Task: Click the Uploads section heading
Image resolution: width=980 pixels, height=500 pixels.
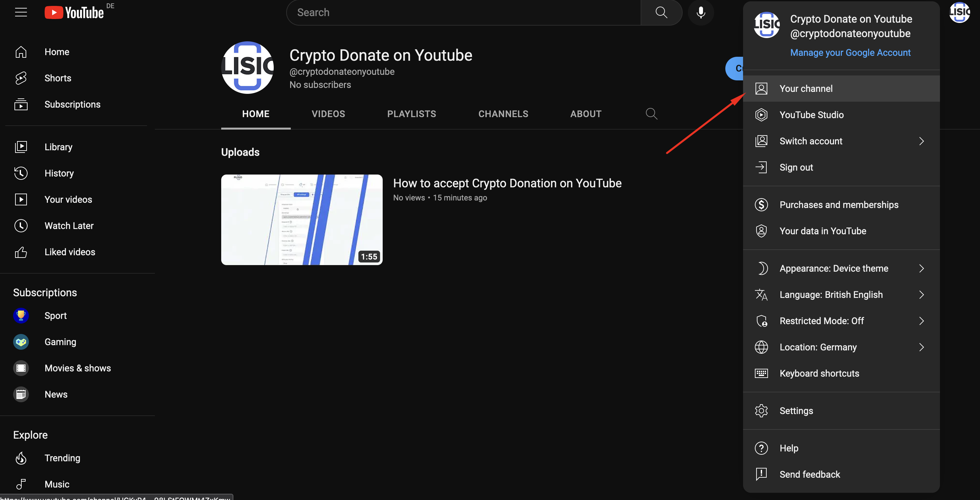Action: (x=240, y=152)
